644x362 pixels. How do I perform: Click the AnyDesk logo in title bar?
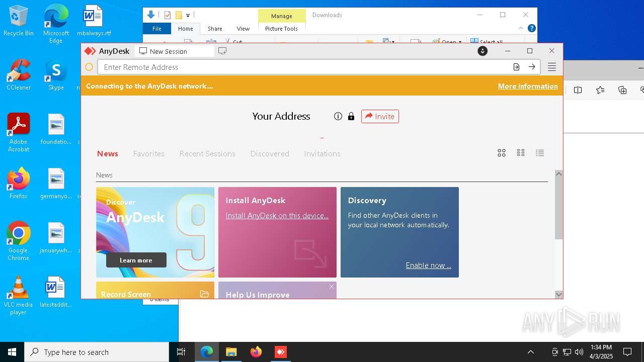90,51
